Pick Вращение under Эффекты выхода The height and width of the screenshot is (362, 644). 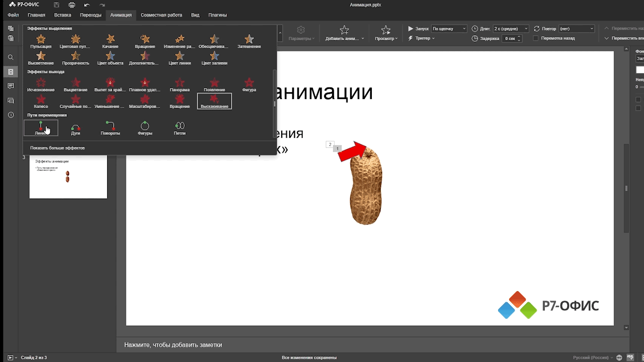pos(180,101)
